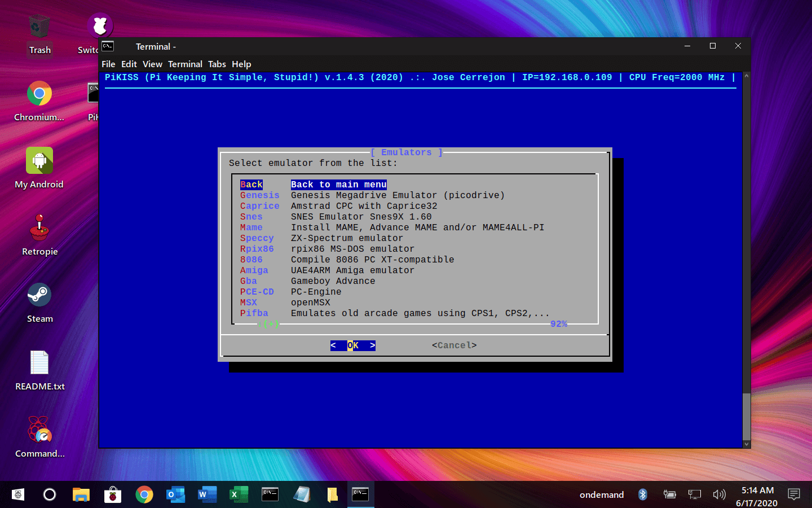Maximize the Terminal window
The height and width of the screenshot is (508, 812).
(713, 46)
